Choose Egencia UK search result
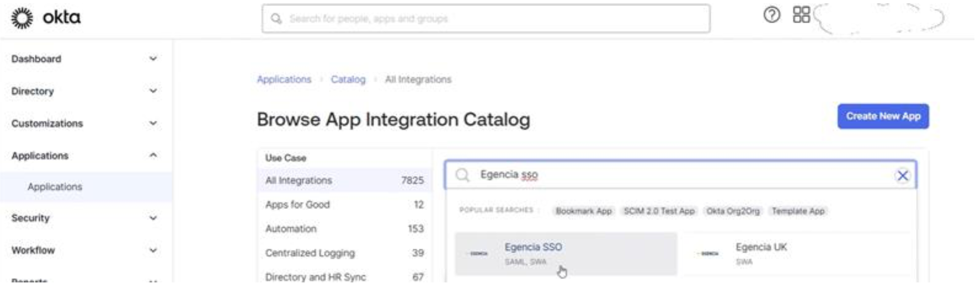Viewport: 980px width, 294px height. point(797,254)
